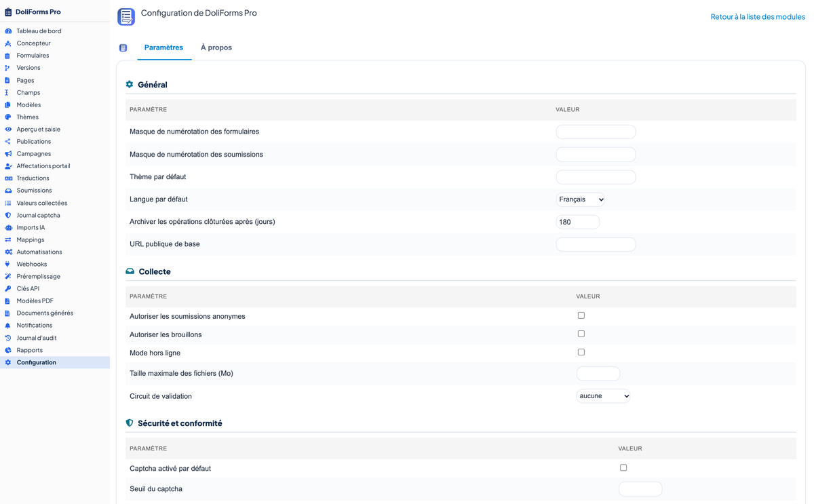814x504 pixels.
Task: Click the Concepteur sidebar icon
Action: click(x=8, y=43)
